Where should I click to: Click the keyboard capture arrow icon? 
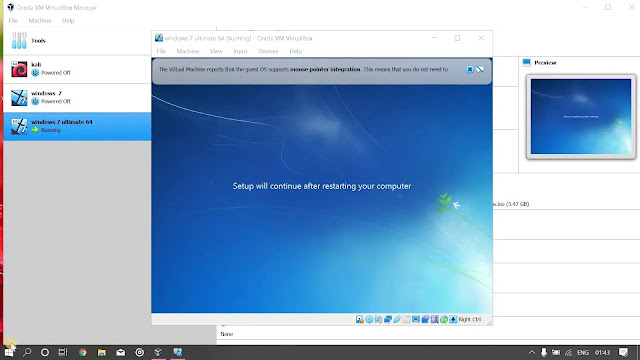(x=453, y=319)
